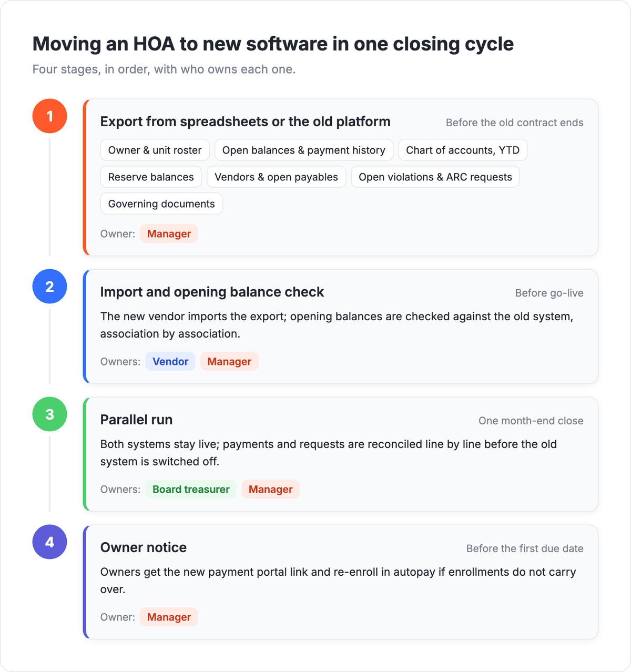The image size is (631, 672).
Task: Select 'Open violations & ARC requests' chip
Action: 435,177
